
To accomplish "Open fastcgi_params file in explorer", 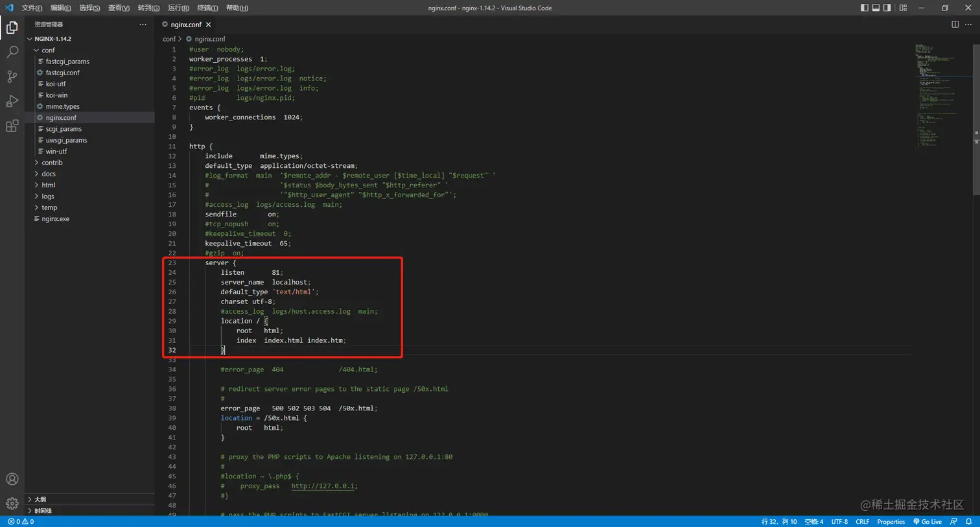I will 67,62.
